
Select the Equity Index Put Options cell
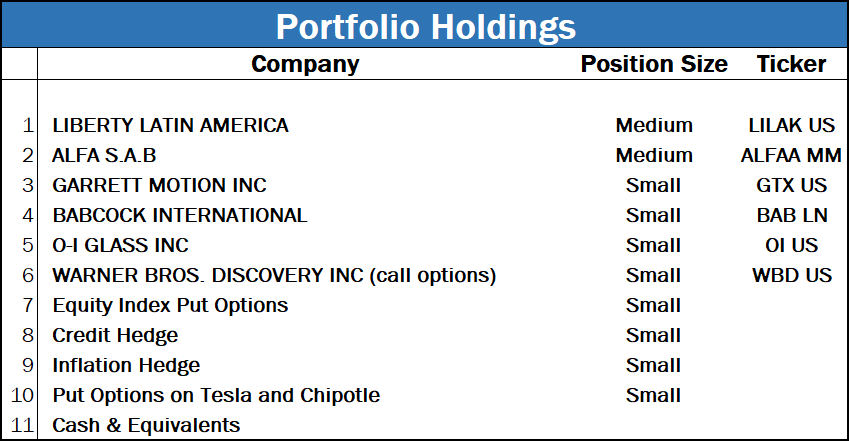point(170,306)
